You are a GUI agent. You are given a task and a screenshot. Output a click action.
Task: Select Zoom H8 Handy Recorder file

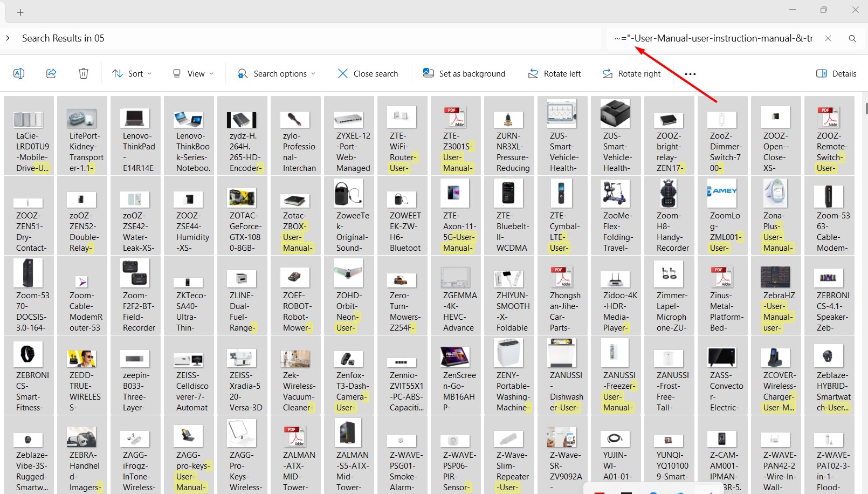point(670,216)
